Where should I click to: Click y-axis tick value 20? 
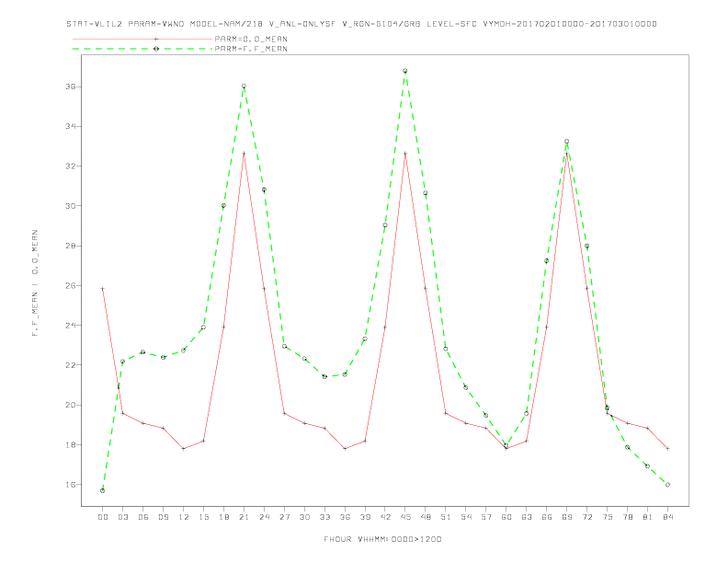(x=71, y=405)
